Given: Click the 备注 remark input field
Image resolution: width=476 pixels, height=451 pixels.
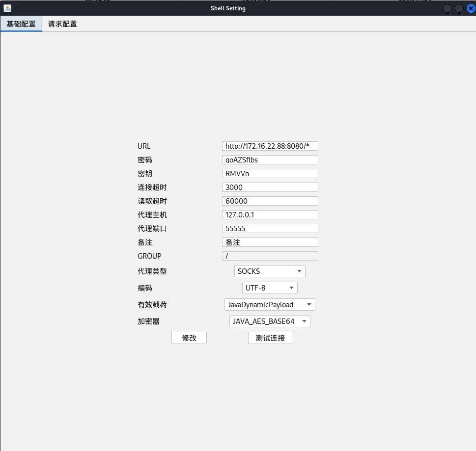Looking at the screenshot, I should point(270,242).
